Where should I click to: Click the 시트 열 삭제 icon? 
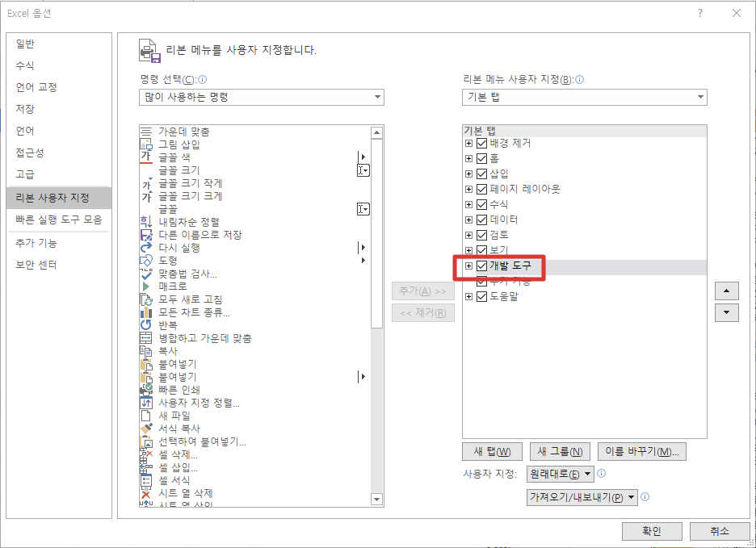(146, 494)
